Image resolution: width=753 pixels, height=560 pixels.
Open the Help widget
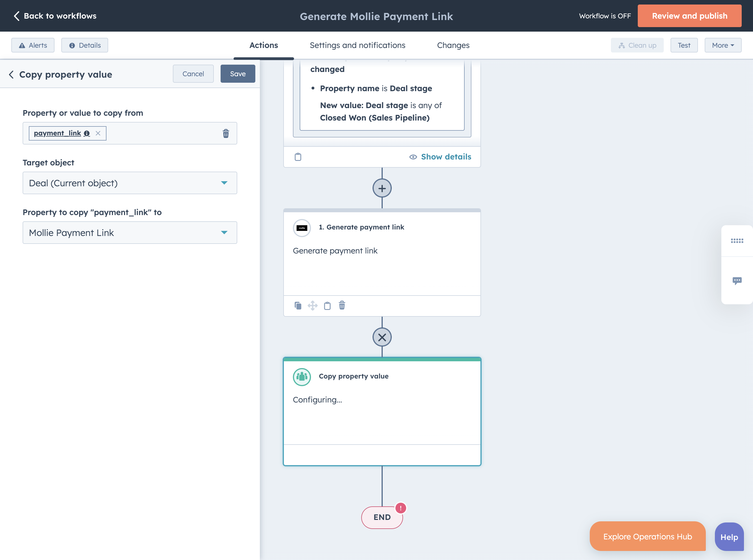point(729,537)
